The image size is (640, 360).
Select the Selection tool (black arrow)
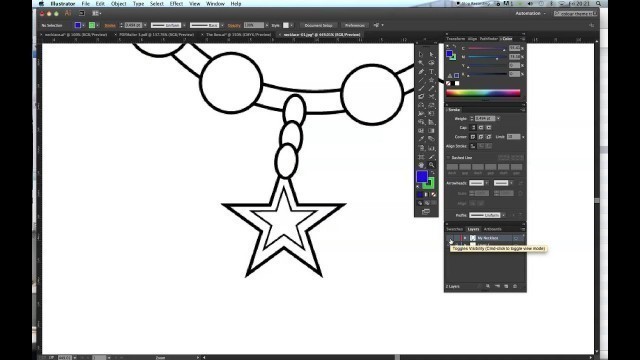pos(421,54)
